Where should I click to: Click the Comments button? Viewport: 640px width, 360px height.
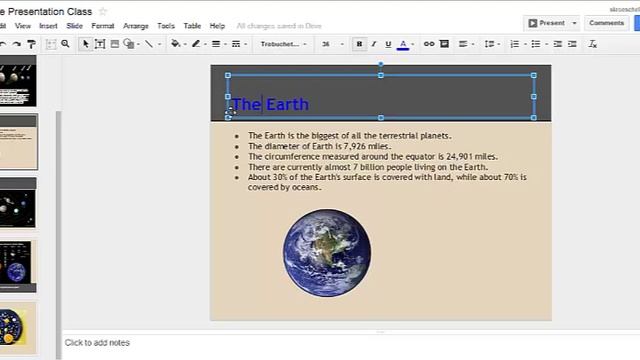[x=607, y=23]
